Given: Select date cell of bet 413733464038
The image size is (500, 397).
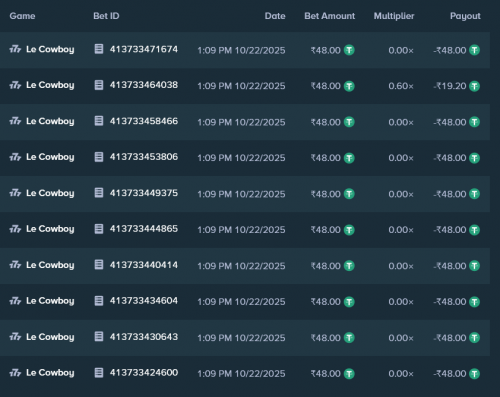Looking at the screenshot, I should pyautogui.click(x=241, y=86).
